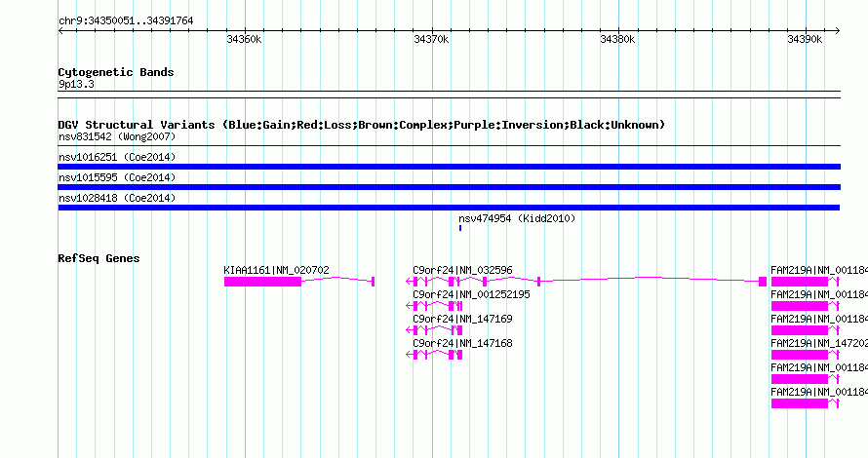Click the nsv474954 (Kidd2010) variant label
Screen dimensions: 868x458
tap(517, 218)
